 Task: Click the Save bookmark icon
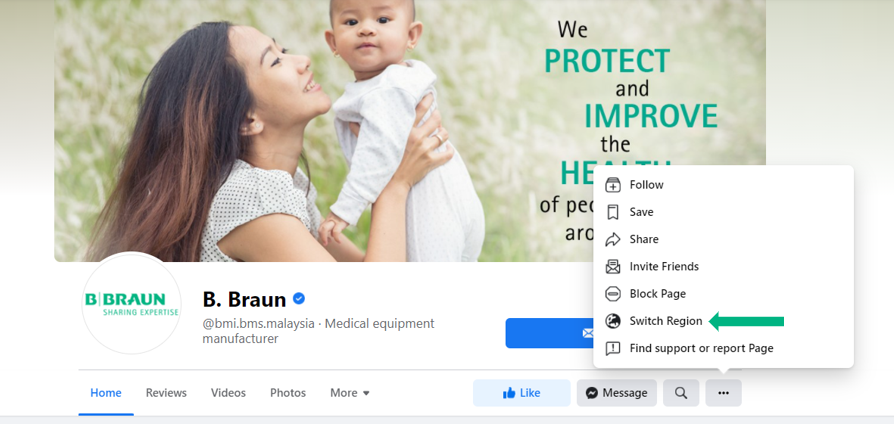point(612,212)
